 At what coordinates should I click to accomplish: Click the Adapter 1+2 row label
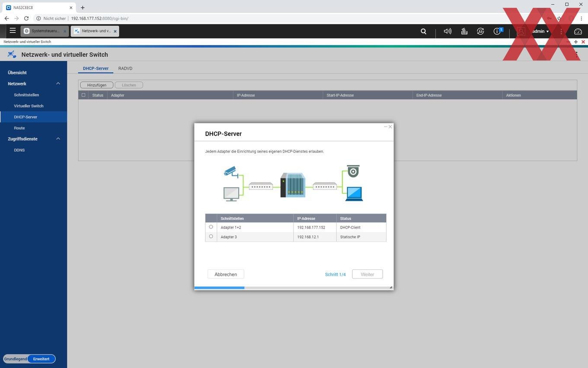point(231,227)
